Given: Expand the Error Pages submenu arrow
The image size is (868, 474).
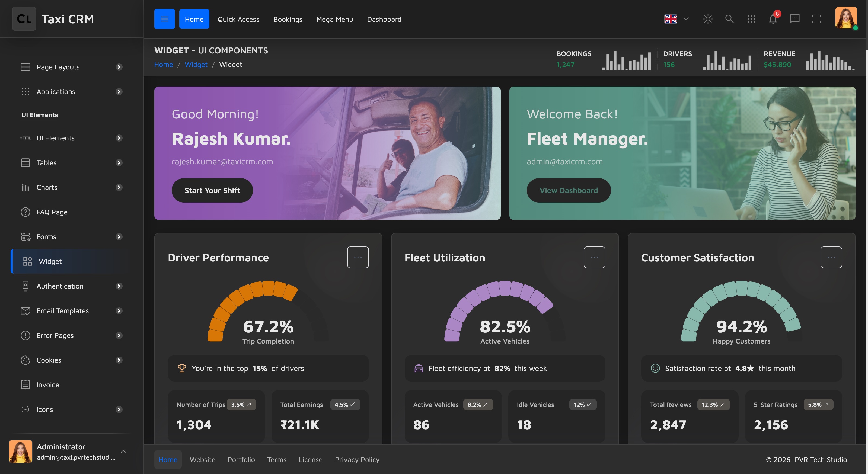Looking at the screenshot, I should tap(119, 335).
